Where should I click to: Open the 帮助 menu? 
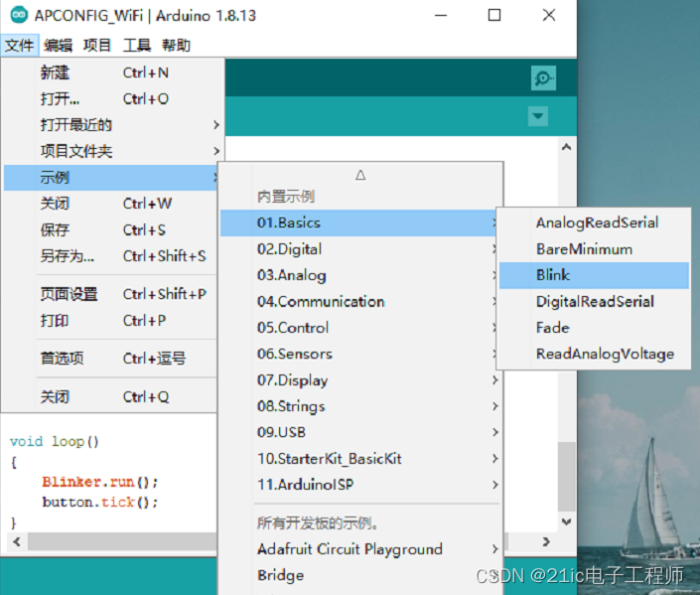point(176,45)
